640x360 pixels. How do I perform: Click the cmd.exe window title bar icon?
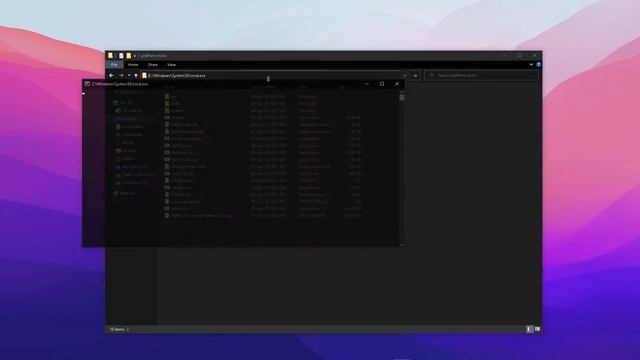(87, 84)
